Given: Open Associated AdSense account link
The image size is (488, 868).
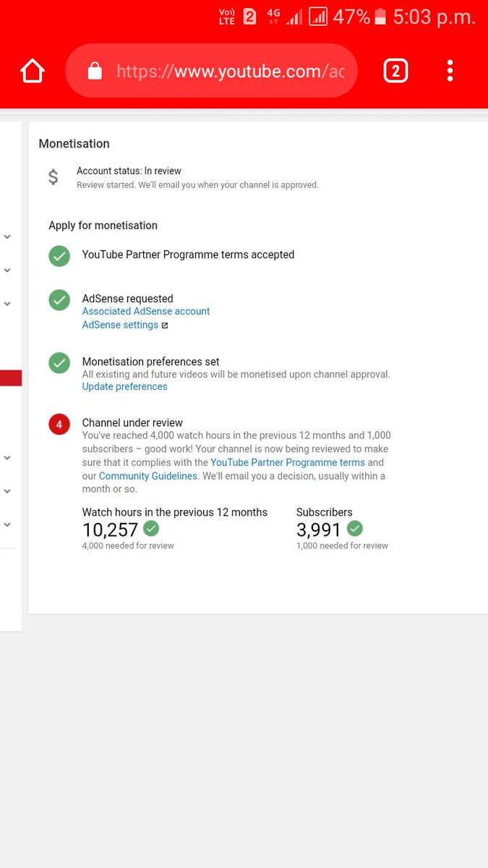Looking at the screenshot, I should coord(146,311).
